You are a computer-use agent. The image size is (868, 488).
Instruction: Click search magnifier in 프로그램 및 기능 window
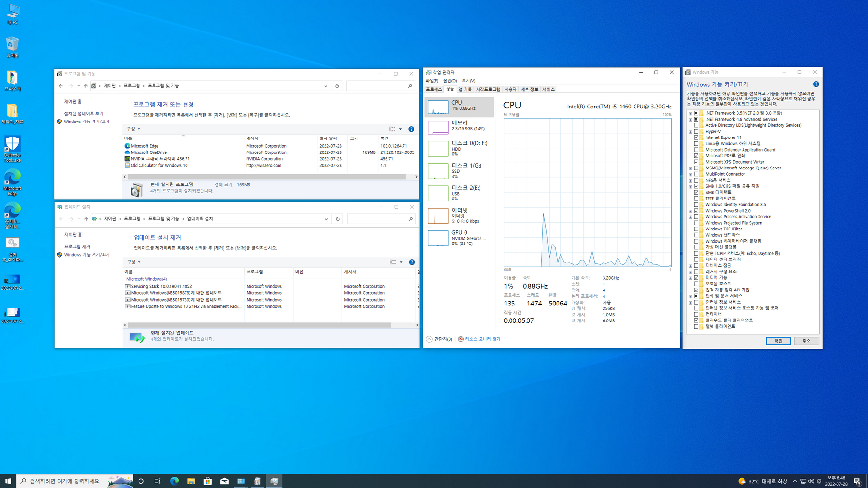point(410,86)
